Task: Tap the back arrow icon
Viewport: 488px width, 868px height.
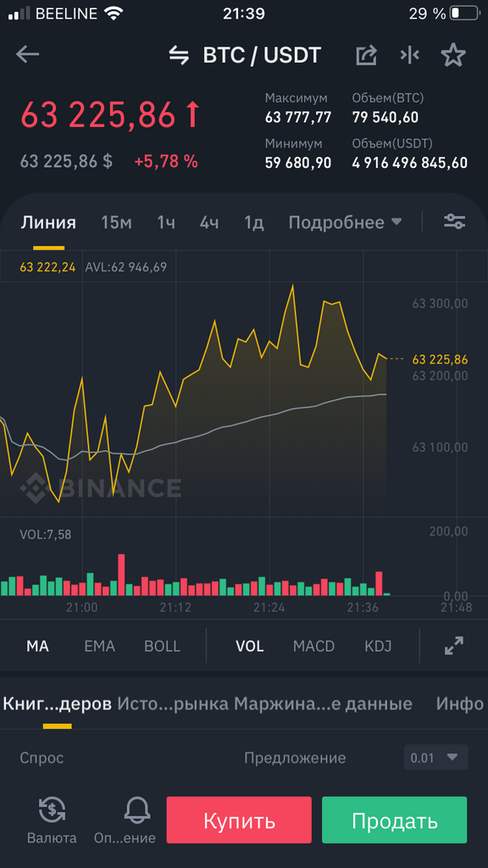Action: 28,55
